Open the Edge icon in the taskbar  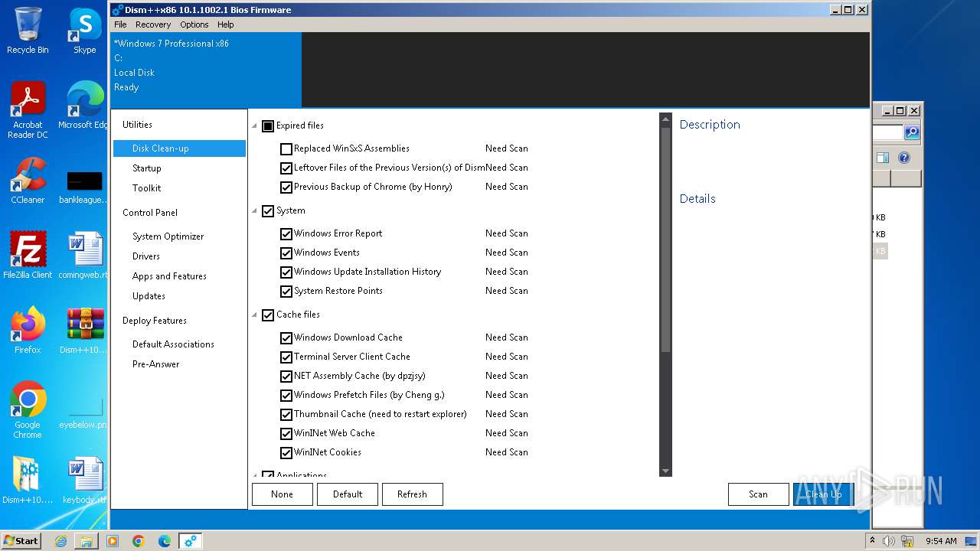pos(165,541)
